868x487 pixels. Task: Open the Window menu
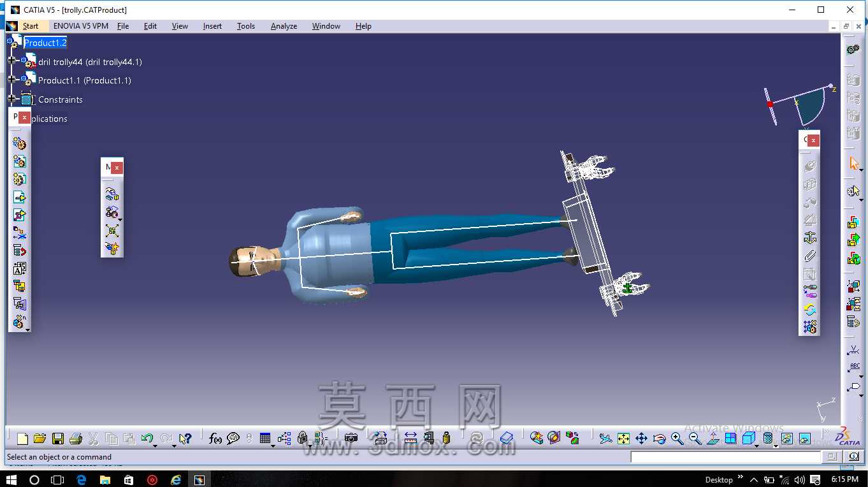tap(326, 26)
